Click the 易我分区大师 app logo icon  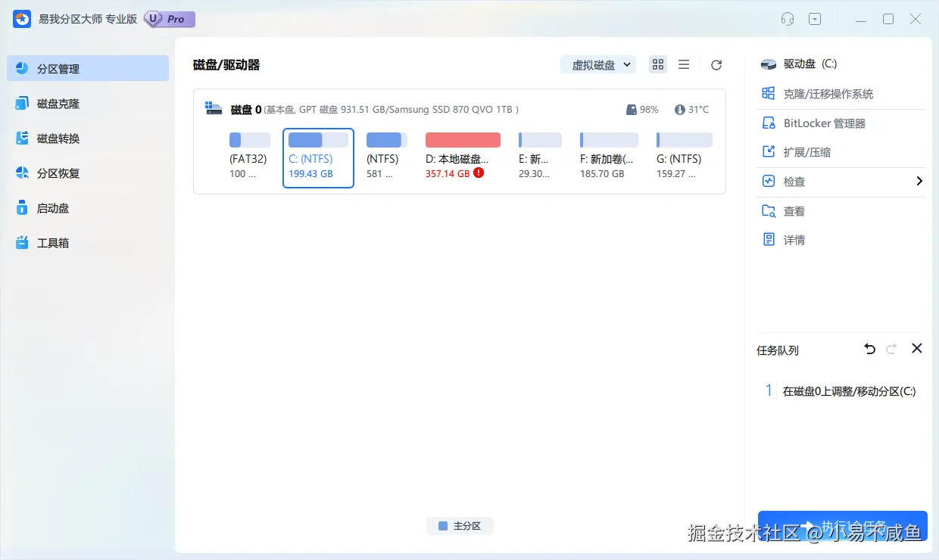click(x=22, y=19)
